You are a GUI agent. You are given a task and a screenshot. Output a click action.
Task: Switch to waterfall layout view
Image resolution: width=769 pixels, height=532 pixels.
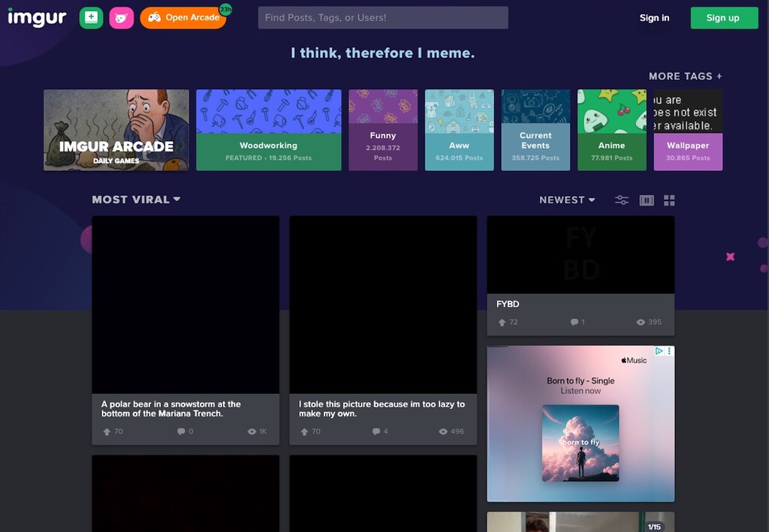647,200
